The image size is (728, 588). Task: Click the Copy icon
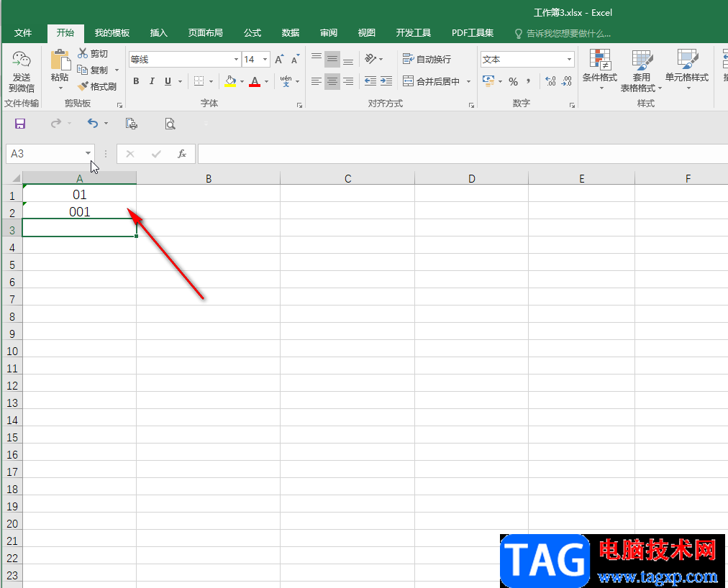pyautogui.click(x=83, y=70)
